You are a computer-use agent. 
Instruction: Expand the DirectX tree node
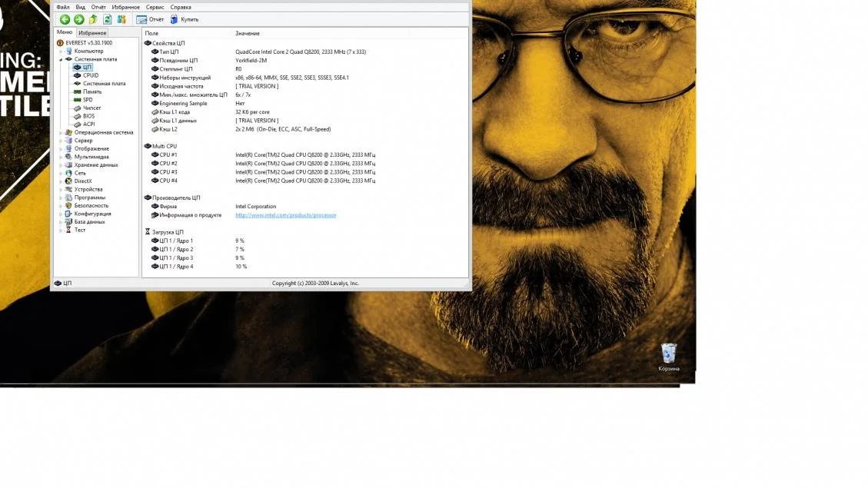point(61,181)
